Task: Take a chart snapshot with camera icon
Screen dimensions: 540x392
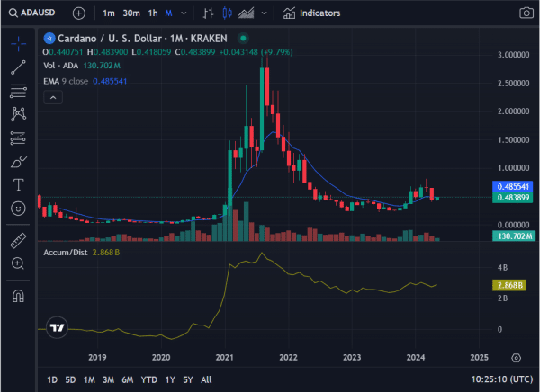Action: pos(526,13)
